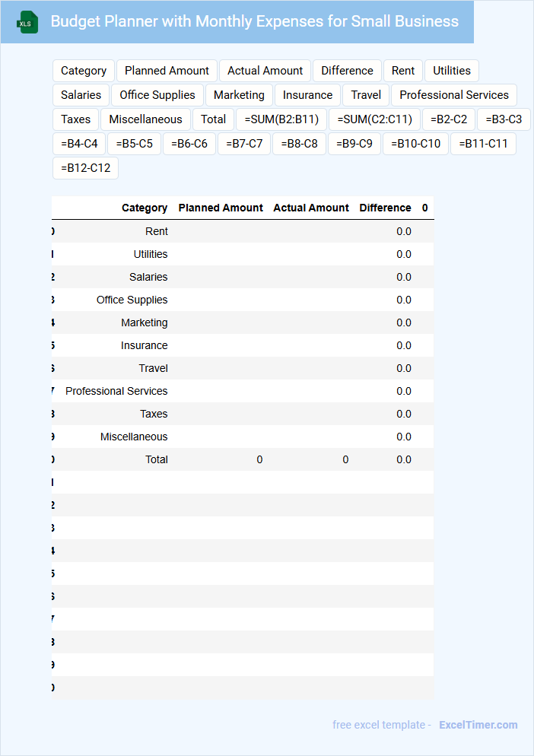Click the 0.0 difference in Total row
This screenshot has width=534, height=756.
404,459
